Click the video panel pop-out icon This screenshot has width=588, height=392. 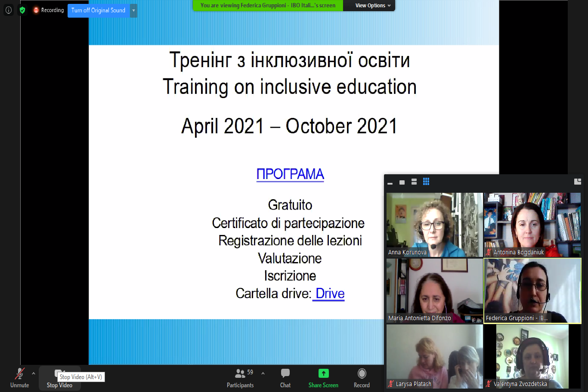click(578, 182)
